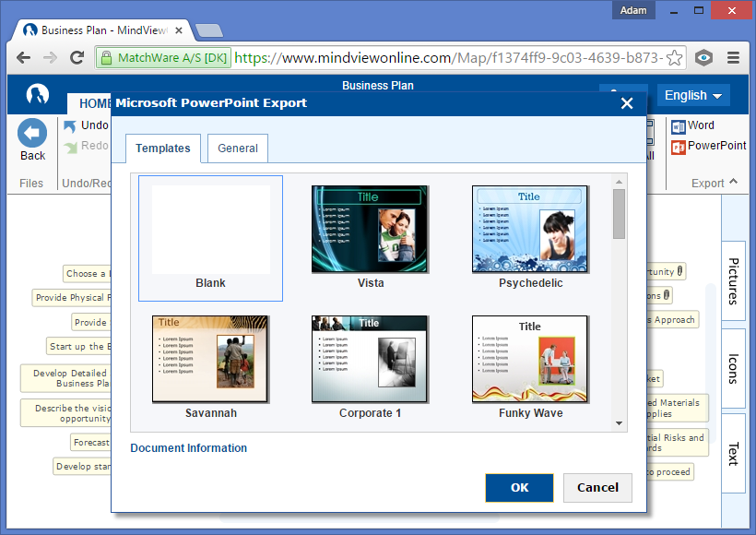Click the greyed Redo icon

tap(70, 147)
